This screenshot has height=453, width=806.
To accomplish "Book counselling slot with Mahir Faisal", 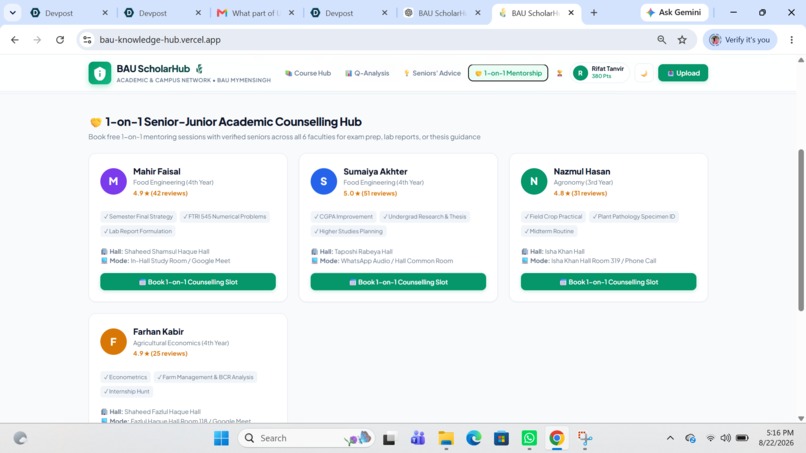I will point(188,282).
